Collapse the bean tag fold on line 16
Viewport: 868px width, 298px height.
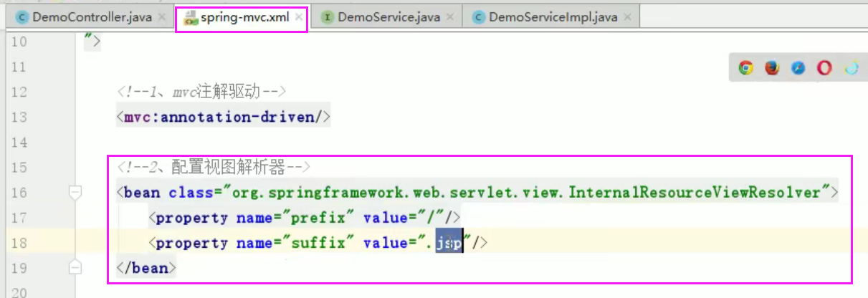click(75, 192)
